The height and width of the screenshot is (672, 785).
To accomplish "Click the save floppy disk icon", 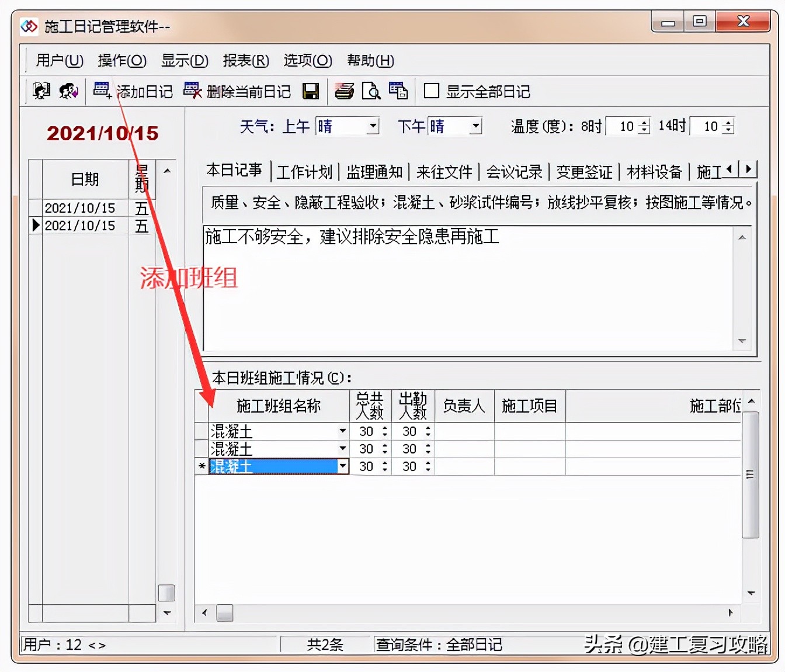I will (x=311, y=91).
